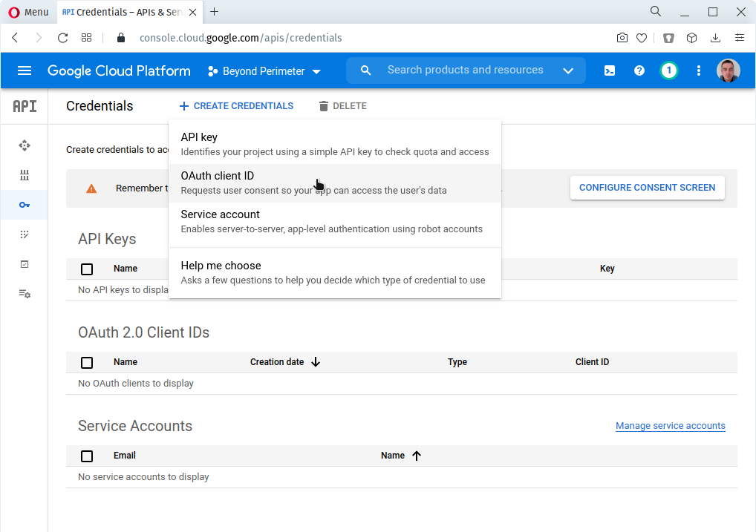Select all API Keys checkbox
The image size is (756, 532).
pos(87,269)
